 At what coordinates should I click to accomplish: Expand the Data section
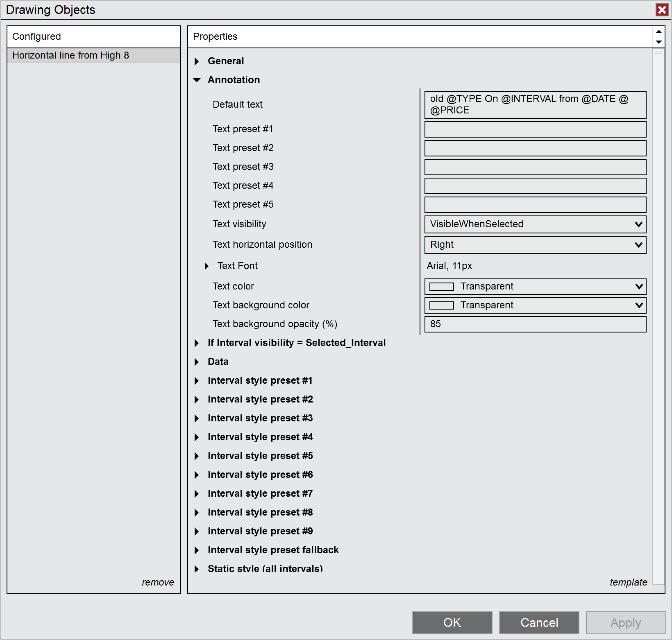[197, 362]
